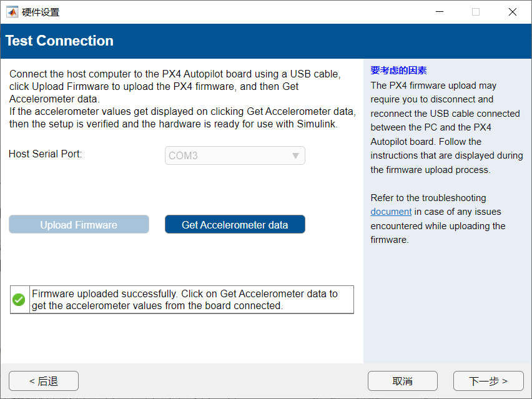Click Get Accelerometer data button

[x=235, y=225]
